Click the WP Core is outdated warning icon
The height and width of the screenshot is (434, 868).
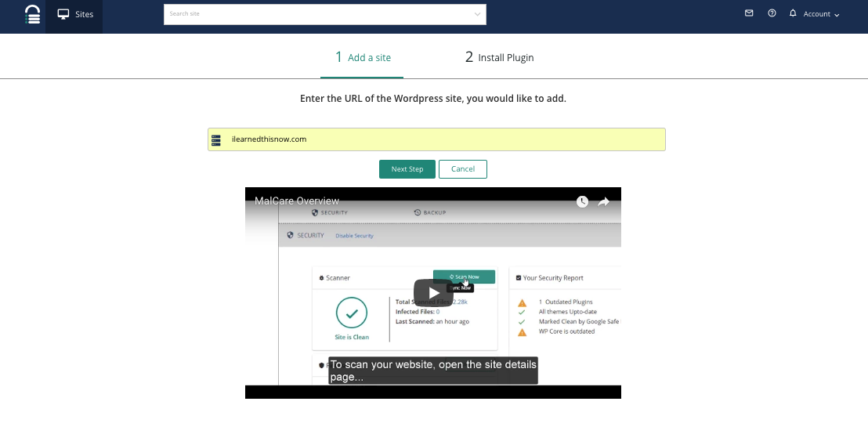522,332
